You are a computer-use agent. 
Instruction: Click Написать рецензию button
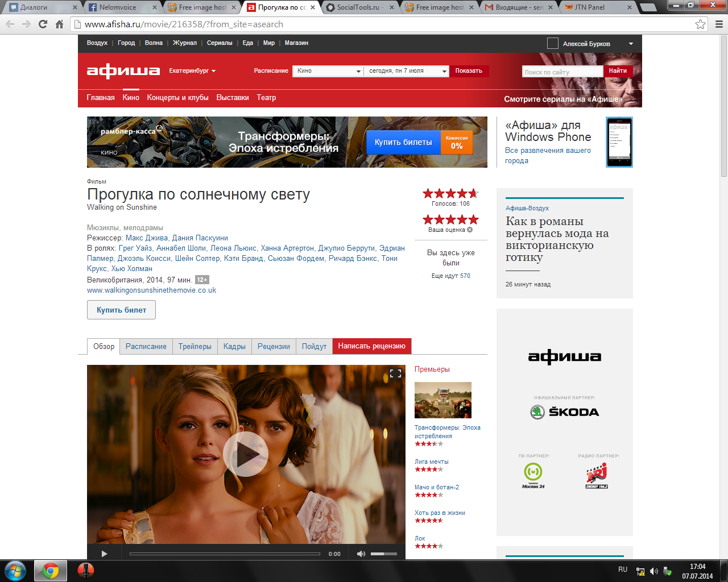pos(372,346)
